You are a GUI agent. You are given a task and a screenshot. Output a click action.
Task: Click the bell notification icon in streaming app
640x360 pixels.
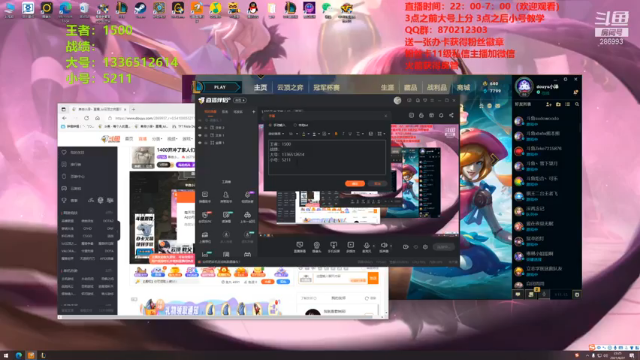pyautogui.click(x=441, y=116)
